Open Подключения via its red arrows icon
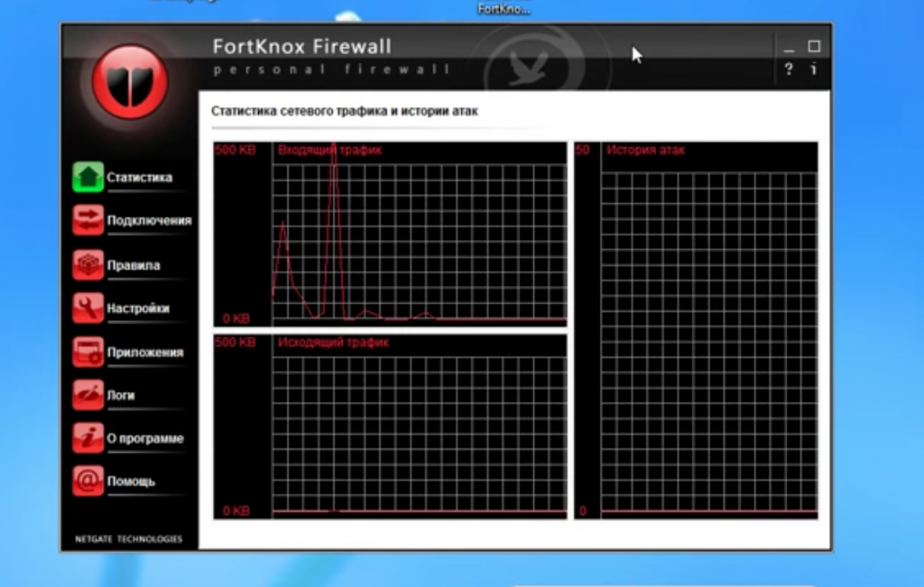The height and width of the screenshot is (587, 924). point(88,220)
